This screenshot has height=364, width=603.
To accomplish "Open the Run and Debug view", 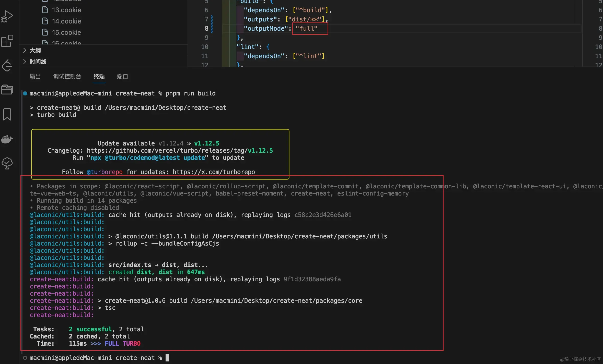I will click(x=7, y=16).
